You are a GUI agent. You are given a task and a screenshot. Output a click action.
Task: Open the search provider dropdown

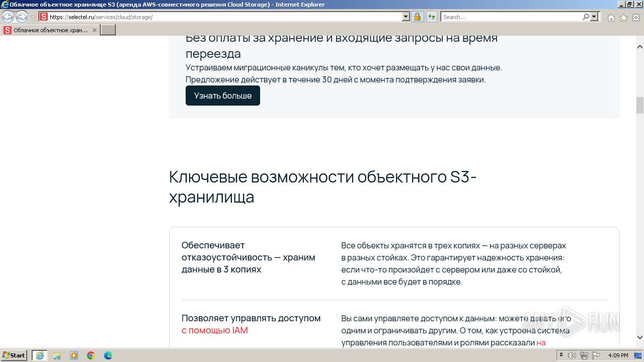click(x=594, y=17)
